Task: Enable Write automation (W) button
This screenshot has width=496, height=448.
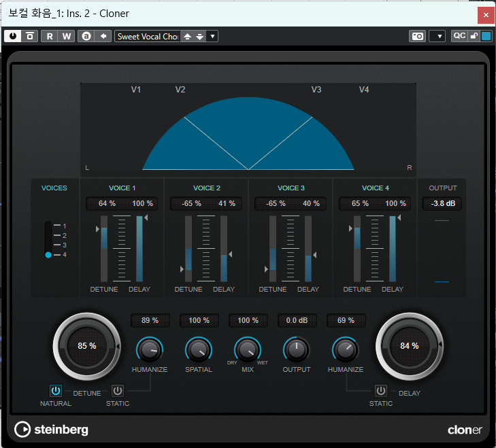Action: pyautogui.click(x=66, y=36)
